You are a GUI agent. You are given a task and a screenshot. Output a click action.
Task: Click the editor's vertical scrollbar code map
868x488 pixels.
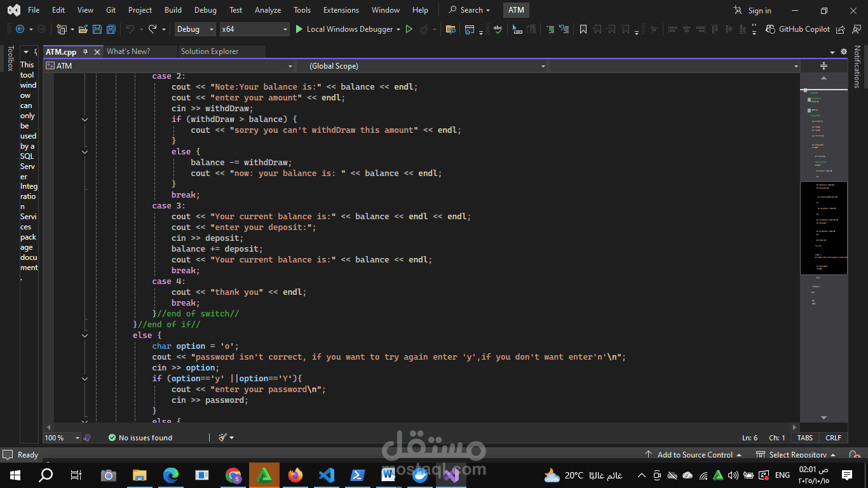(824, 247)
